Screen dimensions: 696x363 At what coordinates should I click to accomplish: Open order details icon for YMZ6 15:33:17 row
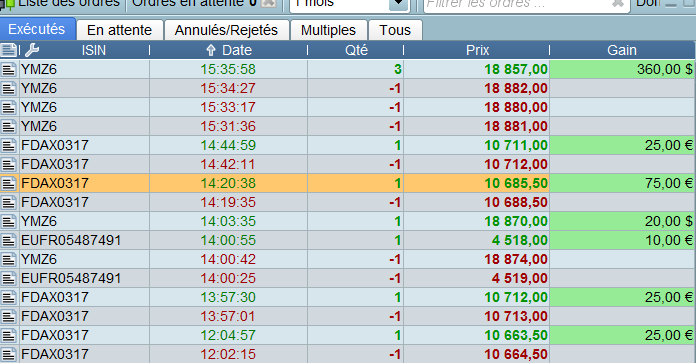(x=9, y=107)
